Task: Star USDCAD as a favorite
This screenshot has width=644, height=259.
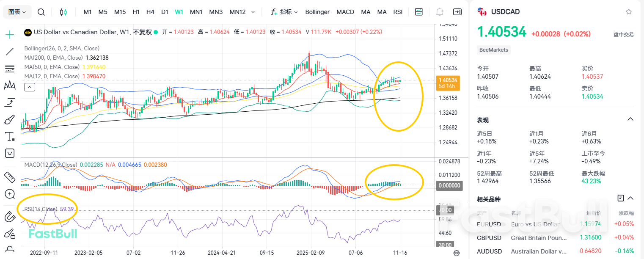Action: [629, 11]
